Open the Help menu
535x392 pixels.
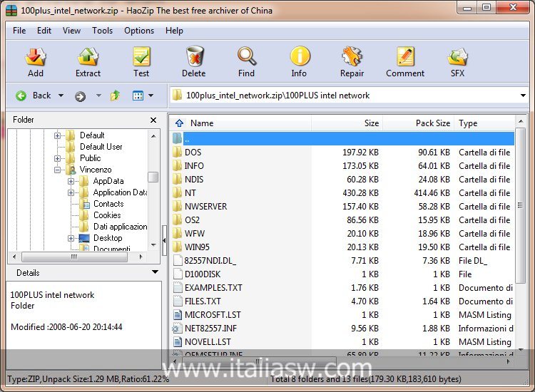174,31
